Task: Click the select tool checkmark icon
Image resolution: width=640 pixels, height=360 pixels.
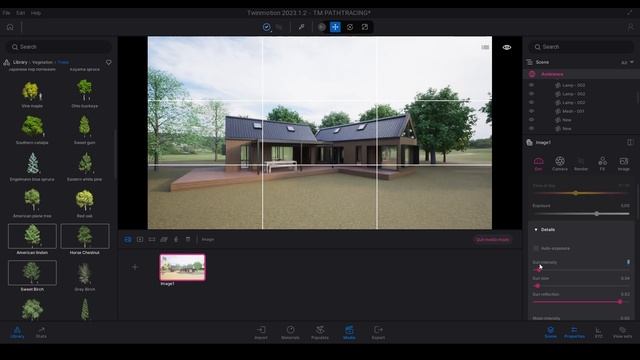Action: tap(267, 27)
